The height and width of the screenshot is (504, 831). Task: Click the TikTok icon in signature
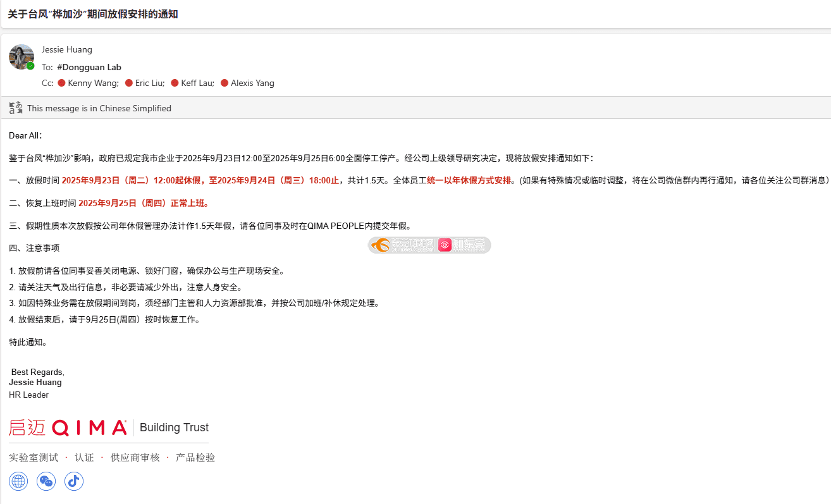(x=74, y=481)
